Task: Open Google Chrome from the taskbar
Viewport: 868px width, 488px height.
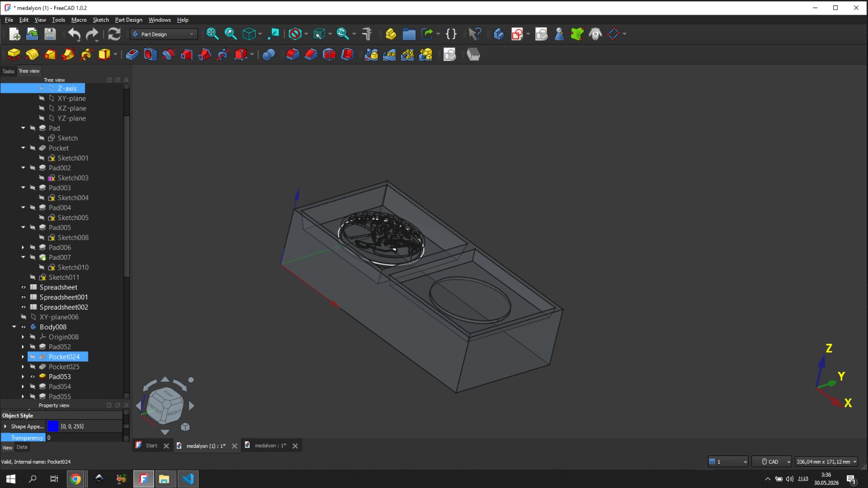Action: coord(75,479)
